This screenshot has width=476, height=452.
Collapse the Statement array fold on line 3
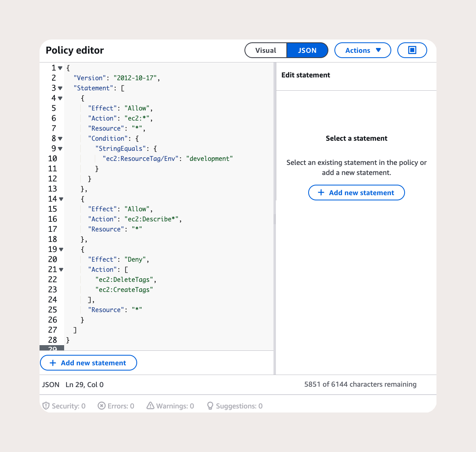[x=60, y=88]
